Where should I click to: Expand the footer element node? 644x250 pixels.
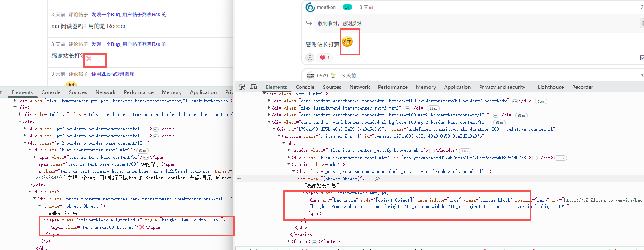pos(289,241)
